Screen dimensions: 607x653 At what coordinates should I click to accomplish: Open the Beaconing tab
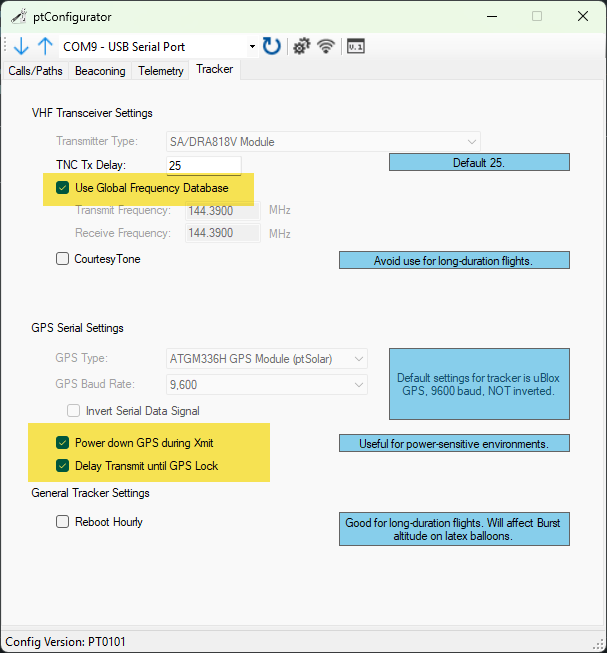click(100, 71)
